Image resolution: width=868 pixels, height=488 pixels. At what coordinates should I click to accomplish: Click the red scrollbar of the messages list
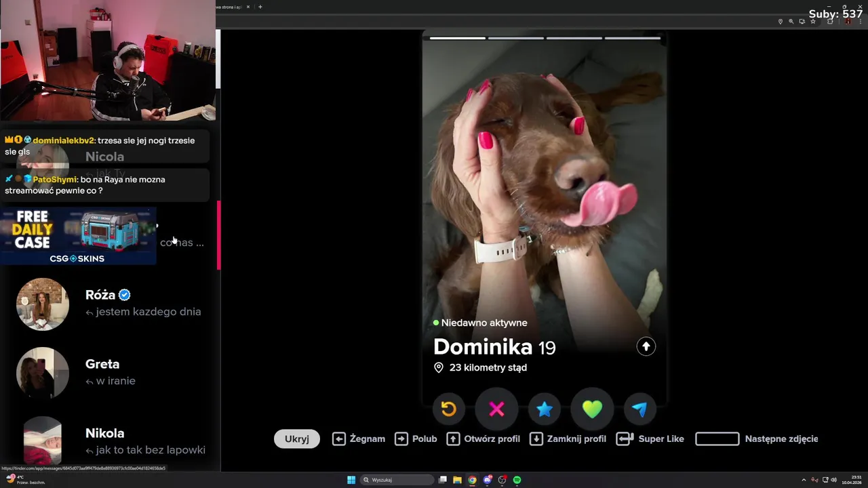218,235
